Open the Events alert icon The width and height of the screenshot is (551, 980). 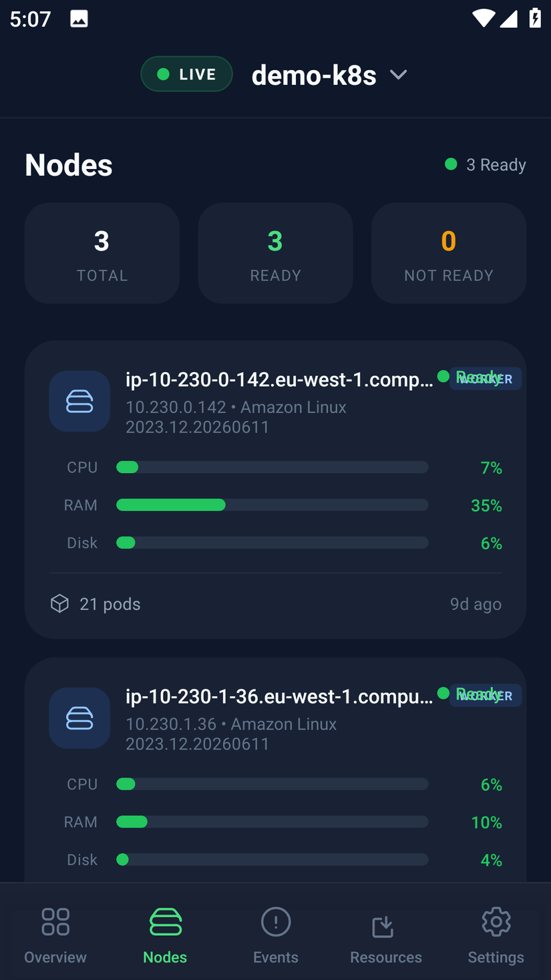pyautogui.click(x=276, y=922)
